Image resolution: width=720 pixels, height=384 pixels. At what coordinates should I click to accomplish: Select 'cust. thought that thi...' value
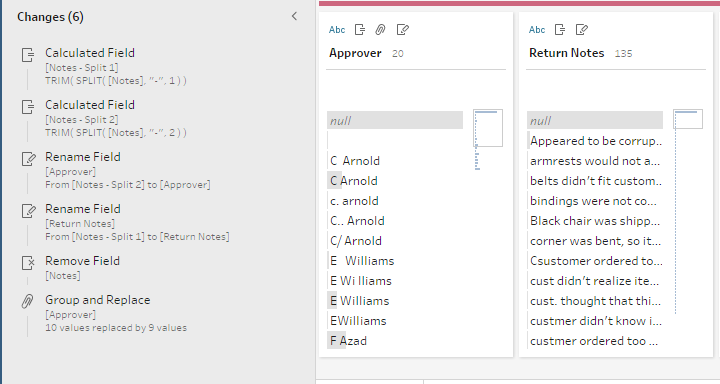coord(595,301)
